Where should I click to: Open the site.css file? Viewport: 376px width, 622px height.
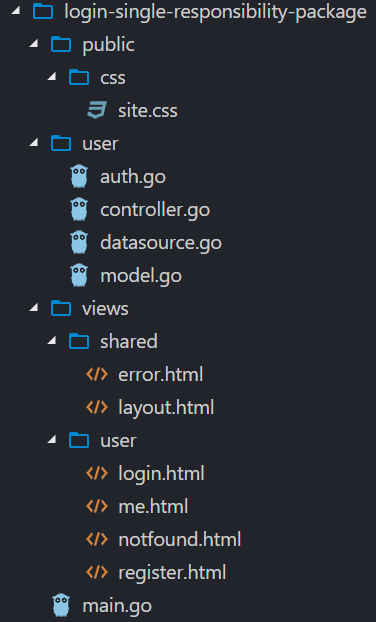coord(148,110)
